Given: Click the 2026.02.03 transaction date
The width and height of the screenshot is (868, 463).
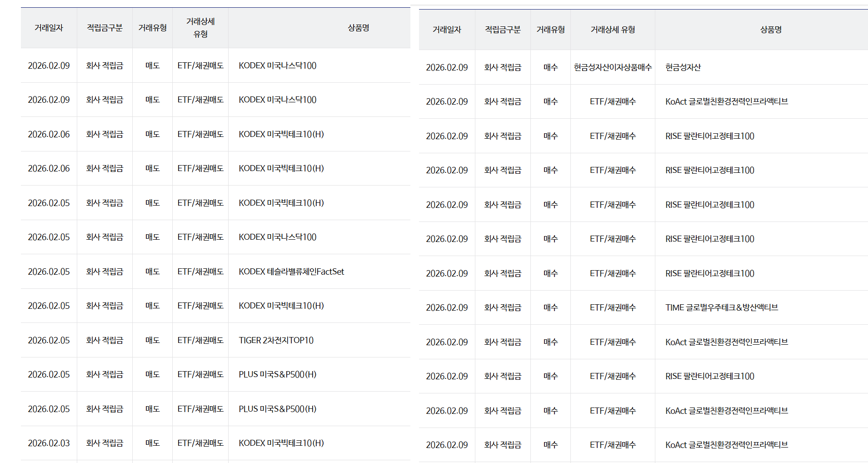Looking at the screenshot, I should (x=49, y=443).
